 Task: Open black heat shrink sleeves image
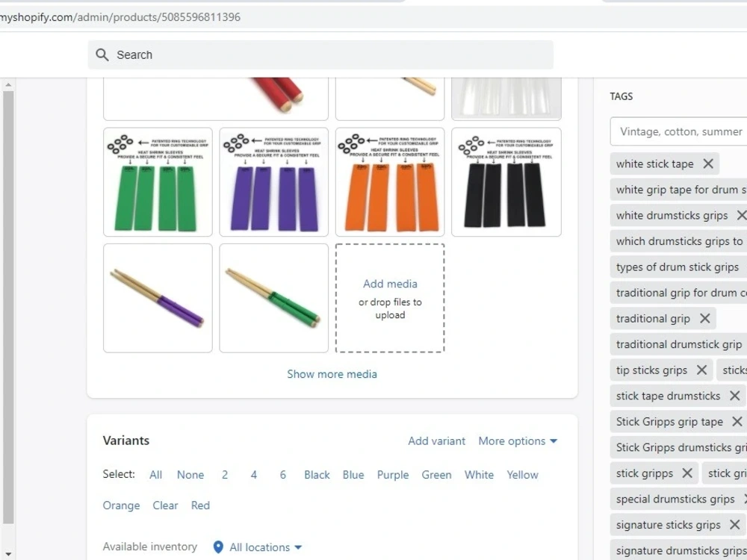click(x=506, y=182)
